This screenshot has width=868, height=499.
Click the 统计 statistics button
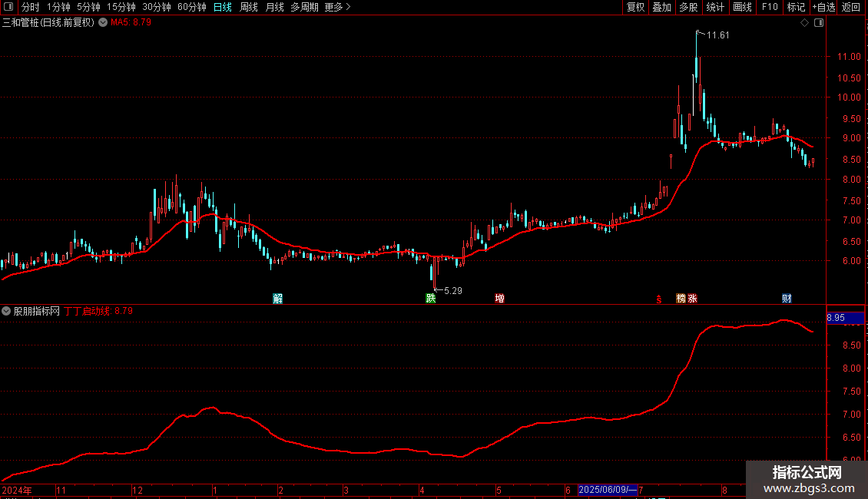click(x=715, y=7)
